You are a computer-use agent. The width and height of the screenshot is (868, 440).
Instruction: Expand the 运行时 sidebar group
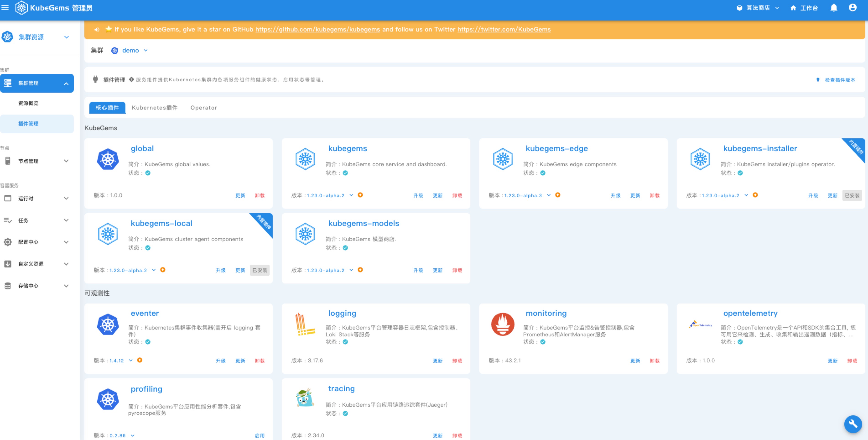[x=37, y=198]
